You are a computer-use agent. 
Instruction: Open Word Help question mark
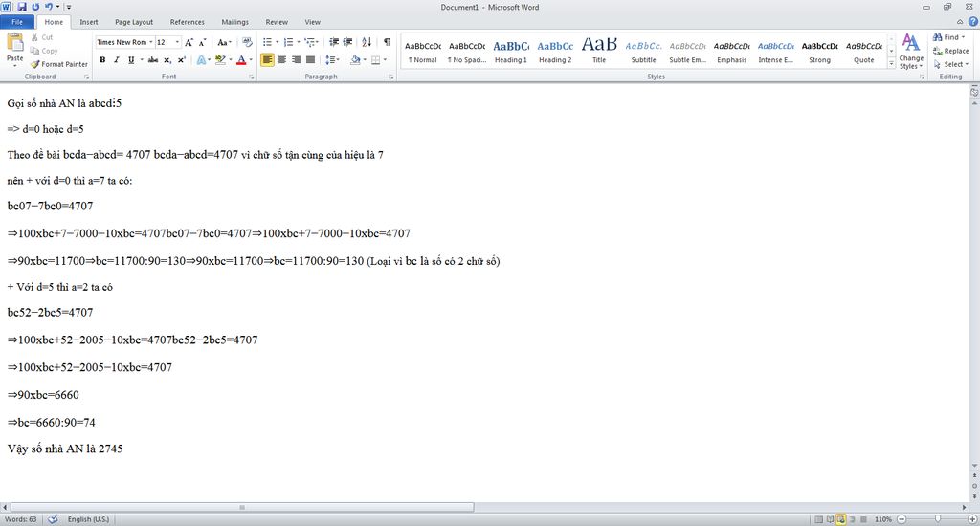(x=973, y=22)
